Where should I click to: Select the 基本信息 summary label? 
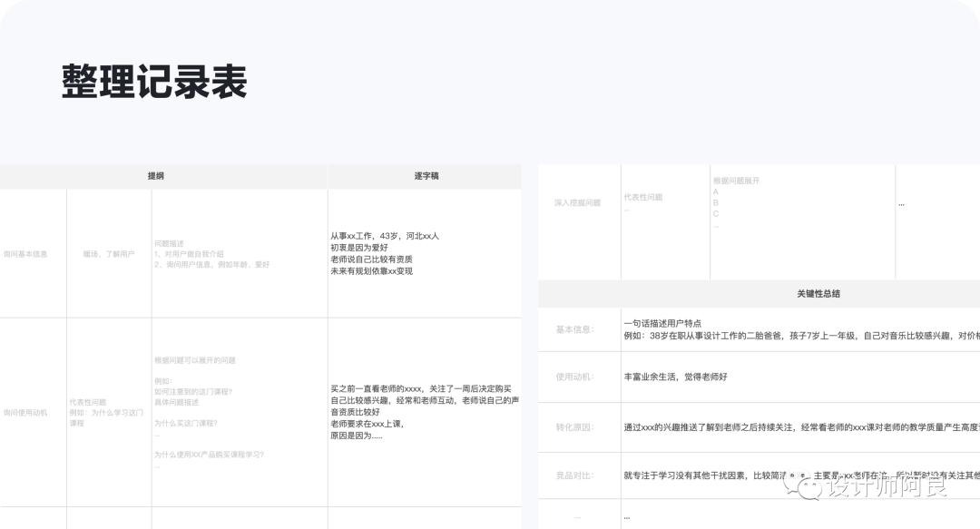click(x=574, y=329)
